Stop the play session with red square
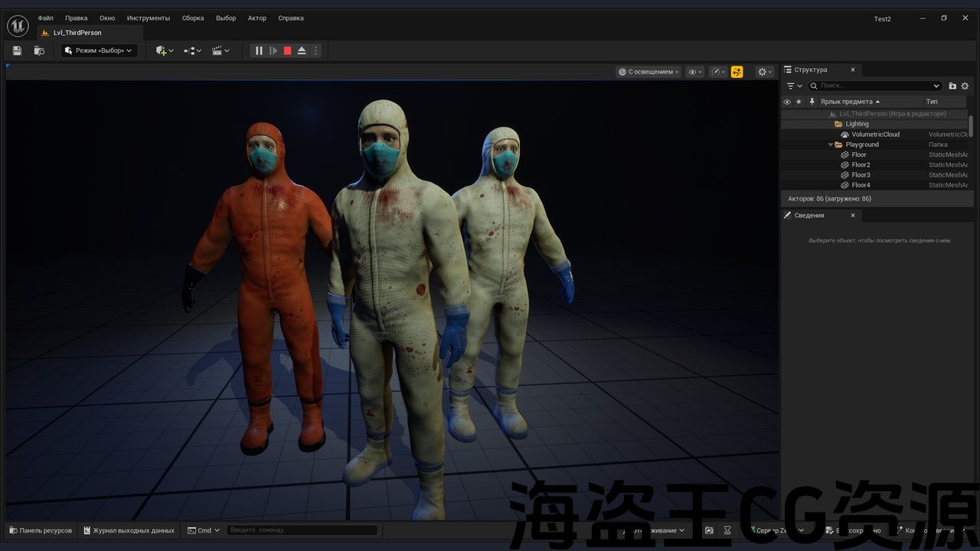 point(287,51)
